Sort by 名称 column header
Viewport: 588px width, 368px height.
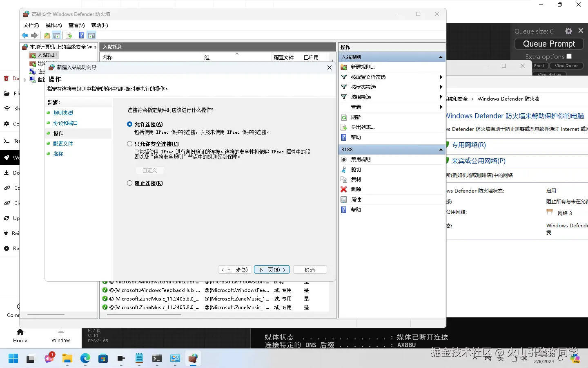(151, 58)
